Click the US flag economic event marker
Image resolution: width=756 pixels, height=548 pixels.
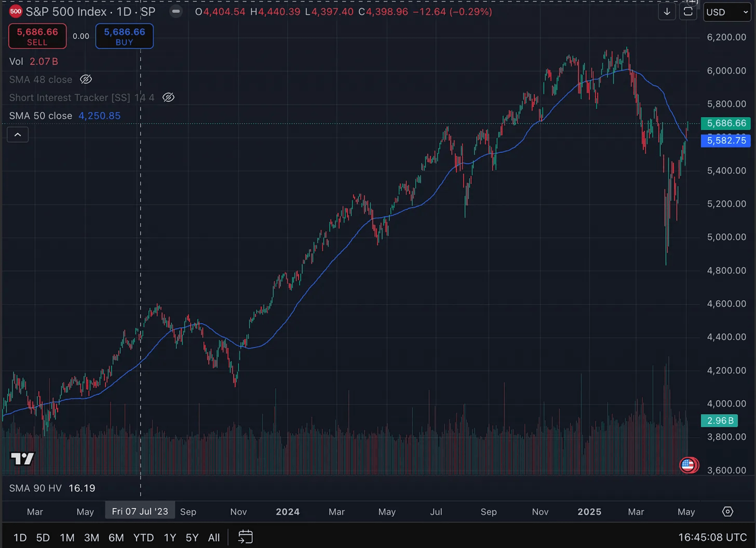pos(689,465)
